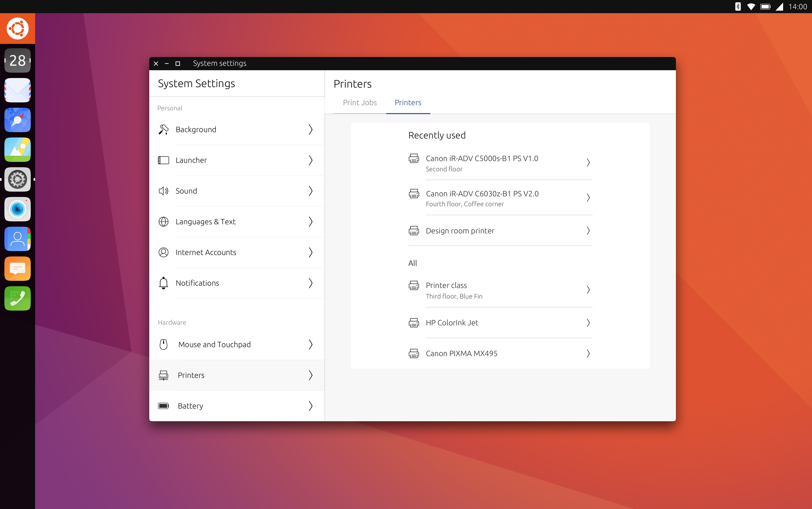
Task: Open chevron for Canon iR-ADV C6030z-B1 printer
Action: pos(588,198)
